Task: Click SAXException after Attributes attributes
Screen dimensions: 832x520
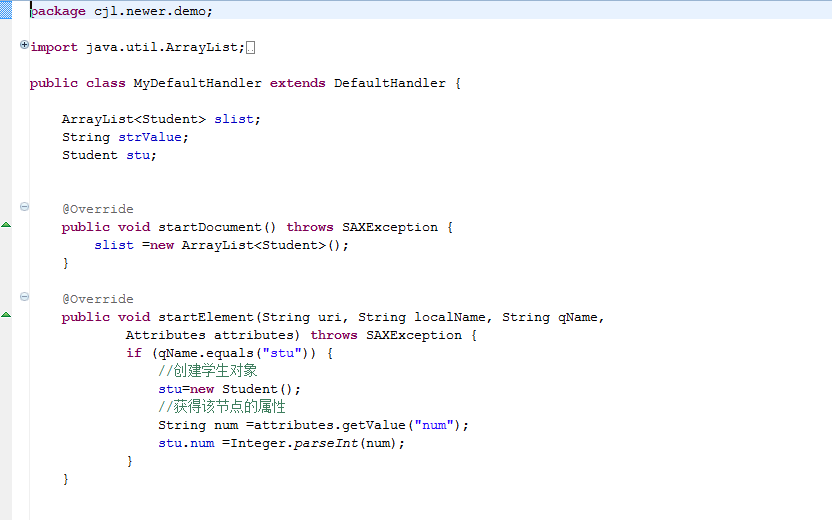Action: 414,335
